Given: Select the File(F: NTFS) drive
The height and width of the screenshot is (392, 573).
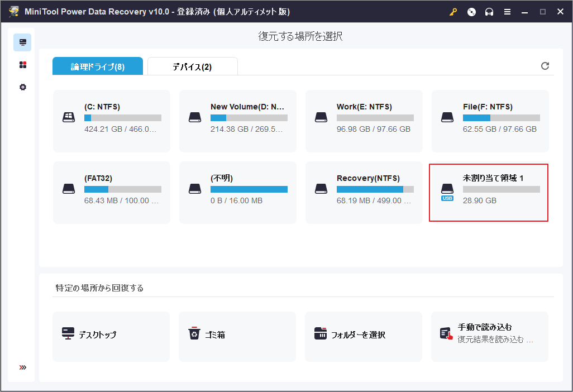Looking at the screenshot, I should pos(490,121).
